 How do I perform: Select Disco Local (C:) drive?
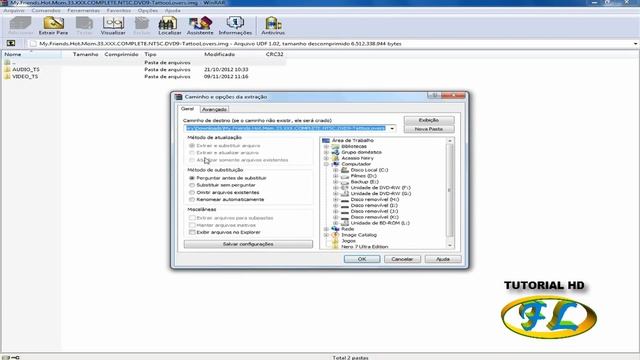coord(369,170)
